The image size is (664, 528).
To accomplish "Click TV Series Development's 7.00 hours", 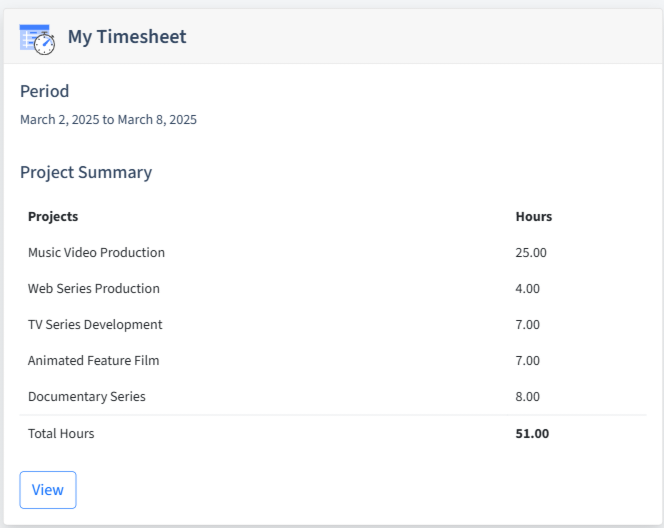I will coord(528,325).
